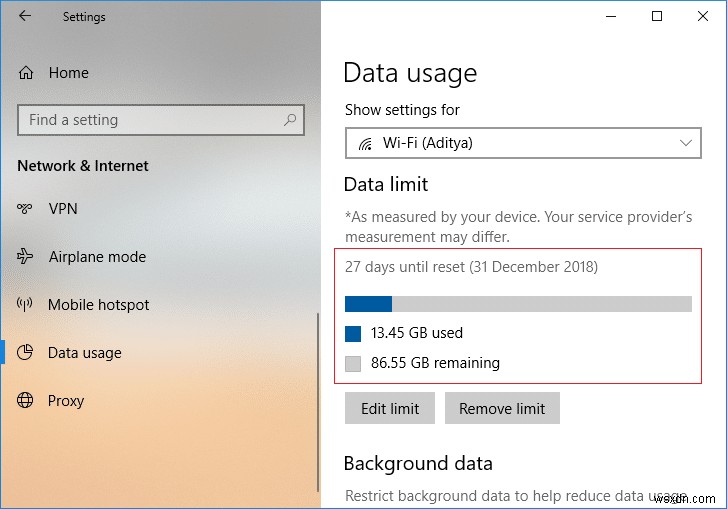Viewport: 727px width, 509px height.
Task: Open the Wi-Fi (Aditya) network dropdown
Action: pyautogui.click(x=524, y=143)
